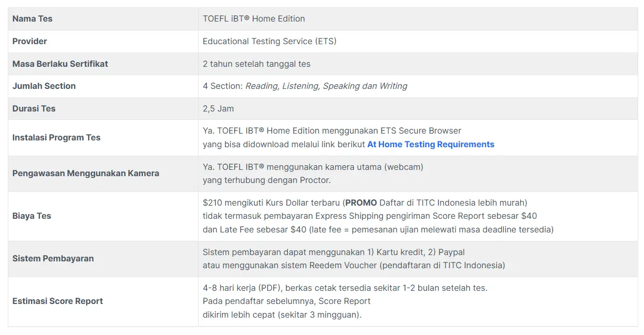Screen dimensions: 644x335
Task: Click the "Instalasi Program Tes" label
Action: (x=56, y=138)
